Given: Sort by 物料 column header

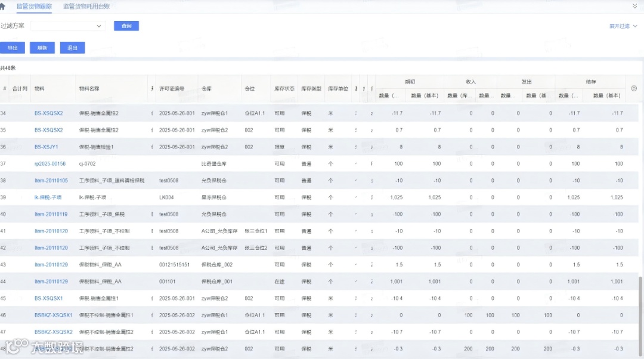Looking at the screenshot, I should click(x=39, y=88).
